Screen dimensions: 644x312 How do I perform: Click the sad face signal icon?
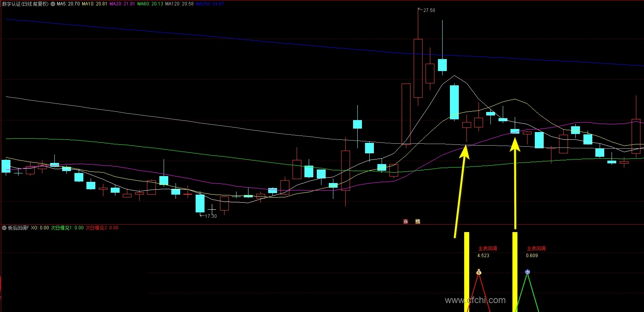click(527, 272)
